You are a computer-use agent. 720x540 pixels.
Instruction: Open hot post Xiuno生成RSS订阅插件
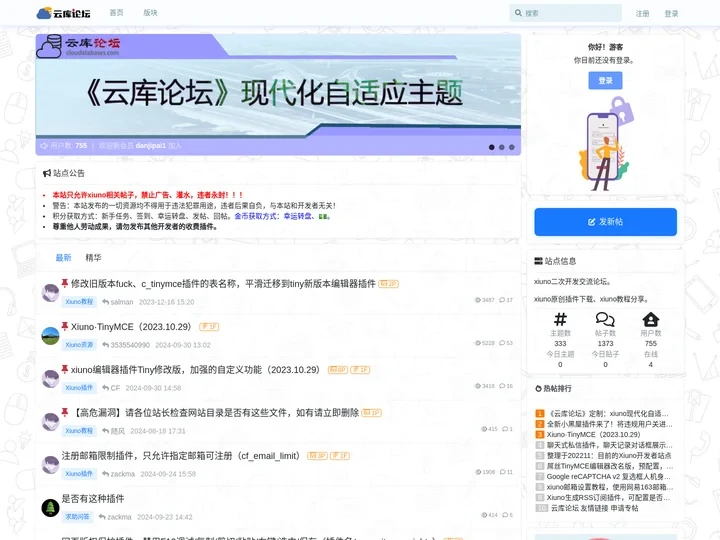(609, 498)
